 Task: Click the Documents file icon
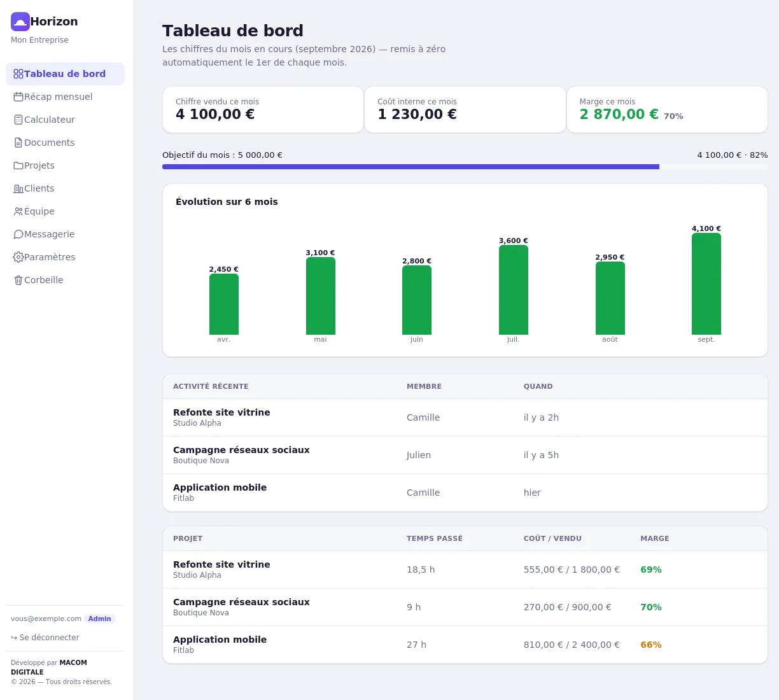pyautogui.click(x=18, y=143)
